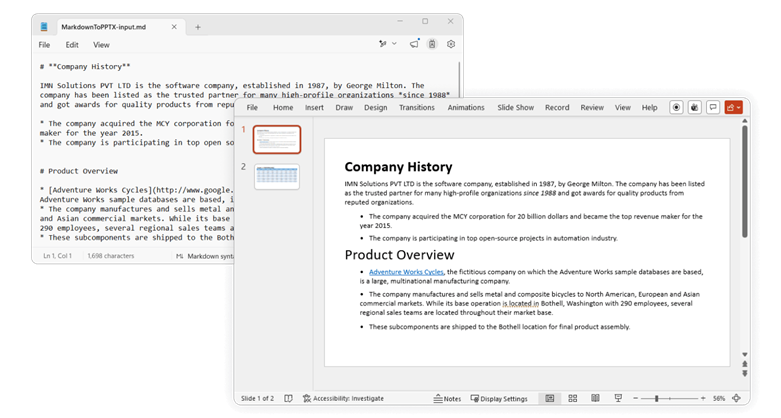Click the Product Overview heading on slide
Viewport: 781px width, 418px height.
tap(399, 255)
